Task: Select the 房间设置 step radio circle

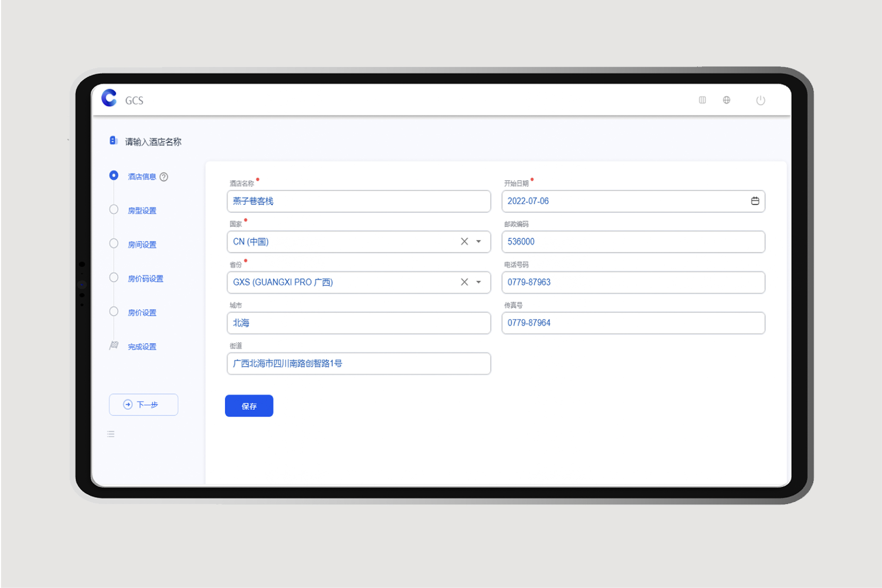Action: [x=114, y=243]
